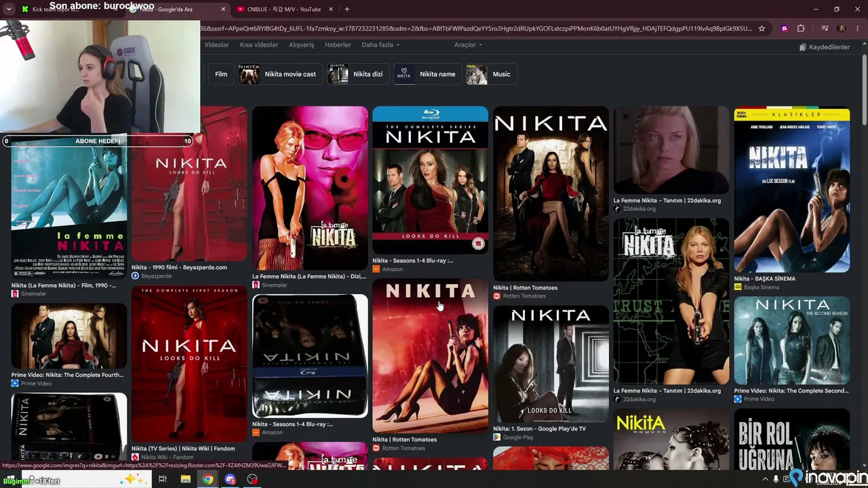Switch to the CNBLUE YouTube tab
Viewport: 868px width, 488px height.
283,9
